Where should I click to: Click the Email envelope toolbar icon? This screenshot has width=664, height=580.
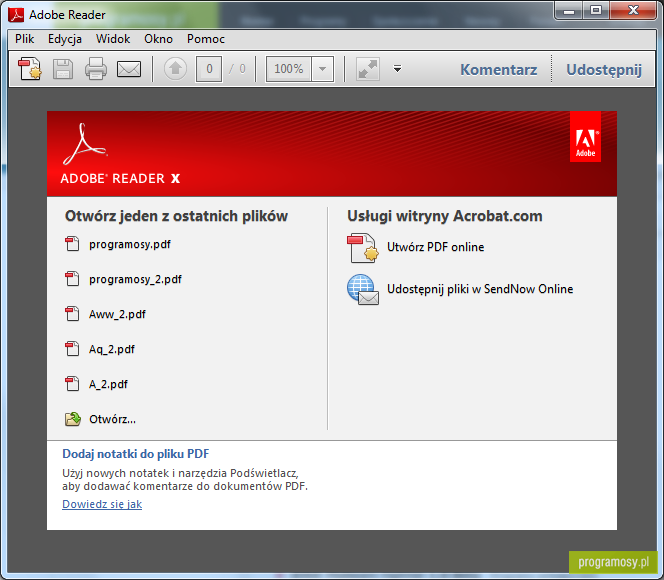pyautogui.click(x=129, y=69)
